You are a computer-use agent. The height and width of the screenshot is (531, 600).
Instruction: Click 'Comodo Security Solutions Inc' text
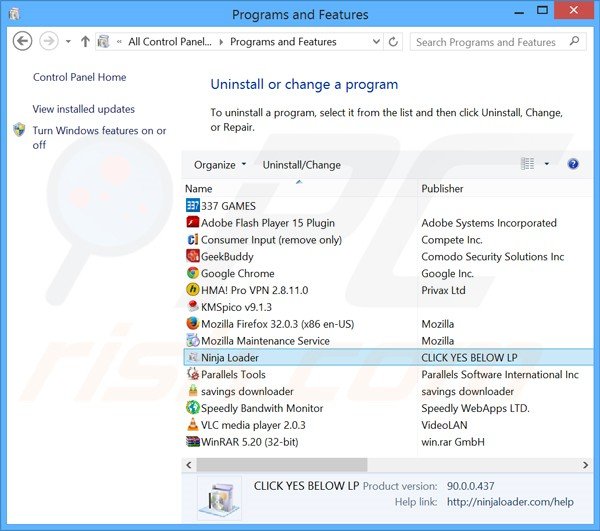tap(492, 256)
